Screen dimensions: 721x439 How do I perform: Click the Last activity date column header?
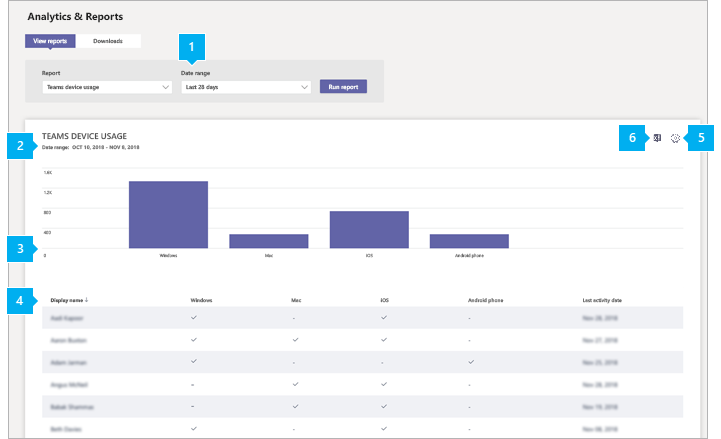coord(602,300)
